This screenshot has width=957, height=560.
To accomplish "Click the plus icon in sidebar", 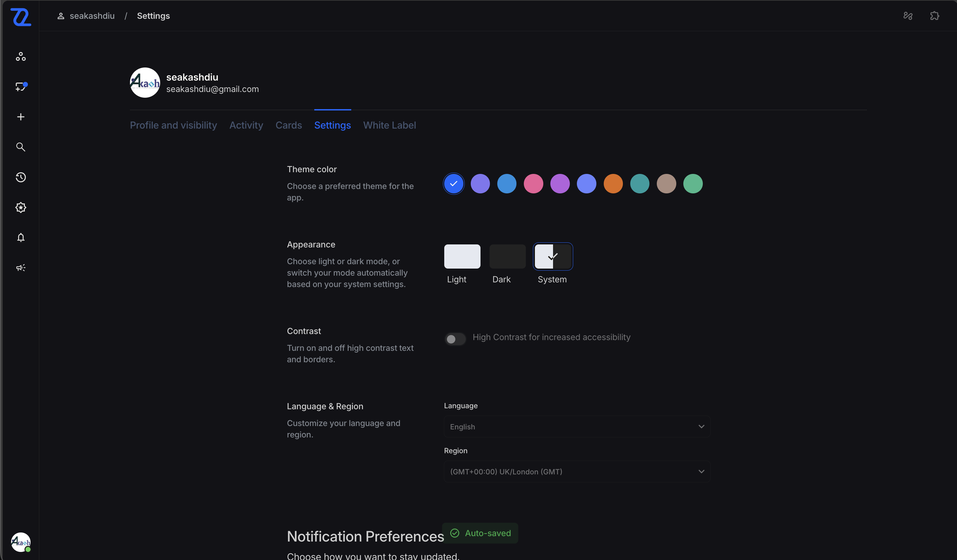I will click(20, 117).
